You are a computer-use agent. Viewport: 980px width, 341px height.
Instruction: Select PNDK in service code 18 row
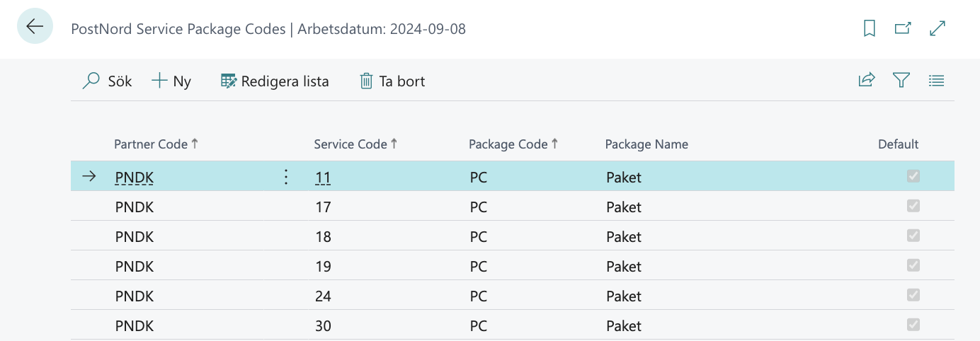pyautogui.click(x=135, y=237)
